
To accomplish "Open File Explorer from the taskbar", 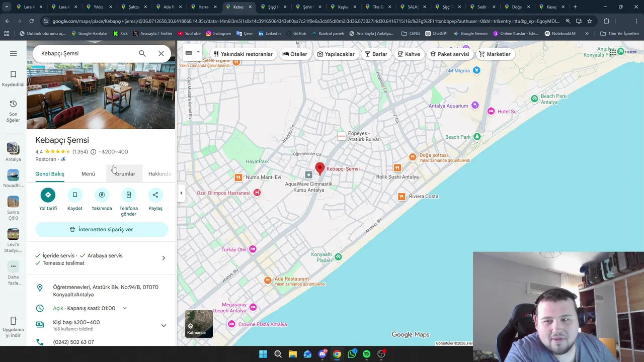I will click(292, 354).
